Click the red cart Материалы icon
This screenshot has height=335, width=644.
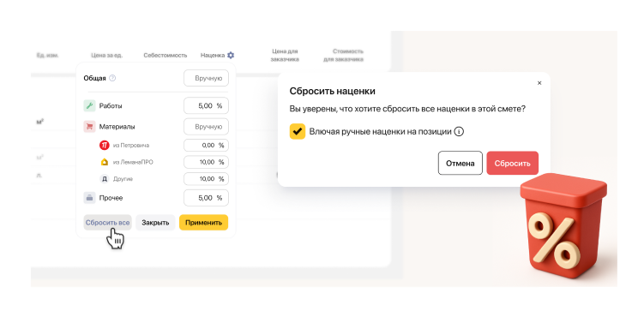[x=89, y=127]
